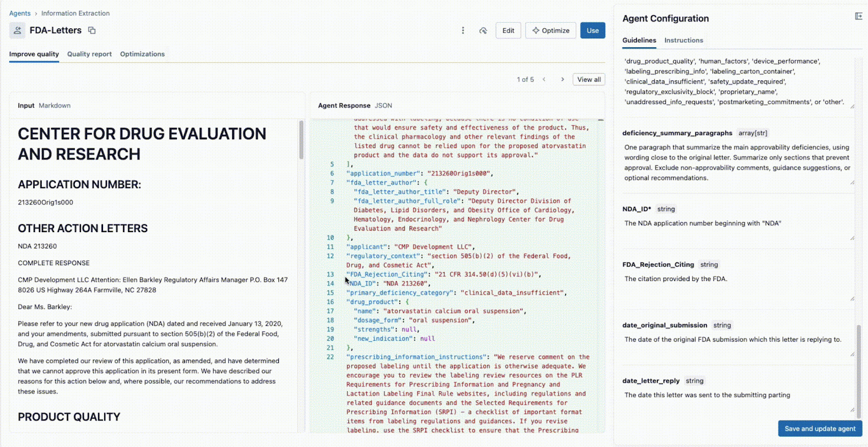868x447 pixels.
Task: Switch to the Instructions tab
Action: point(684,40)
